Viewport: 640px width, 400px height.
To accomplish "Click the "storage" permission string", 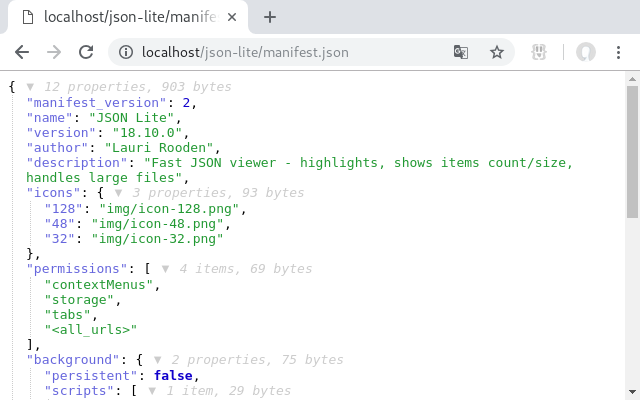I will (79, 300).
